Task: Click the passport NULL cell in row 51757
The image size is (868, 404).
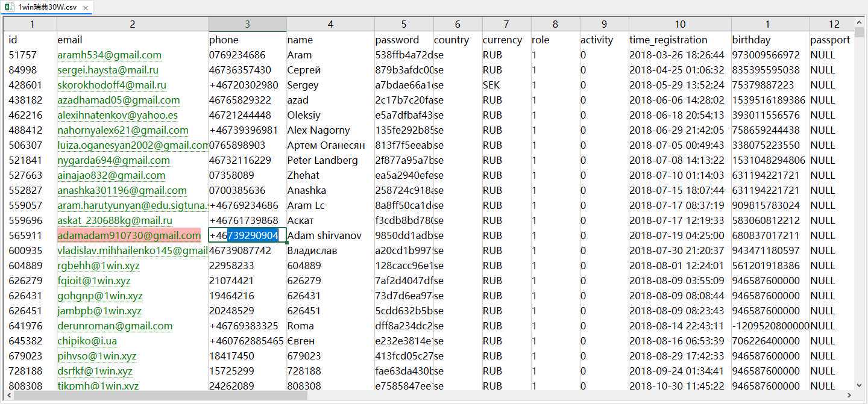Action: 832,55
